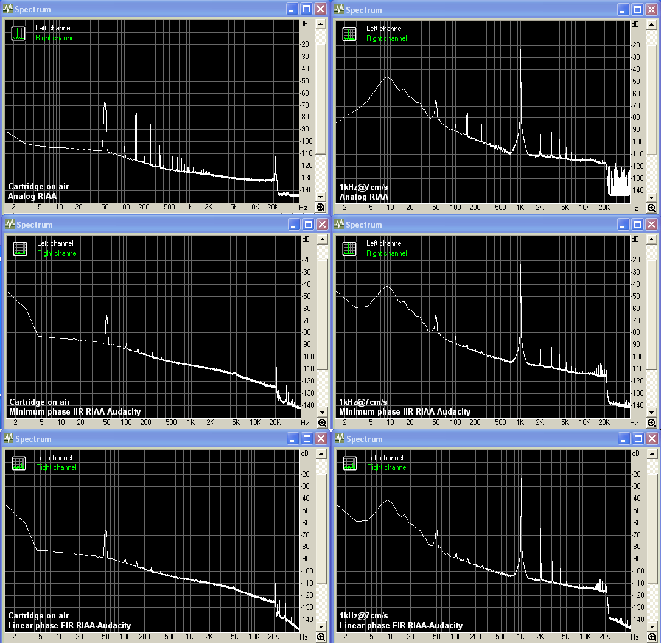Minimize the 1kHz@7cm/s Analog RIAA Spectrum window
661x644 pixels.
(x=623, y=9)
